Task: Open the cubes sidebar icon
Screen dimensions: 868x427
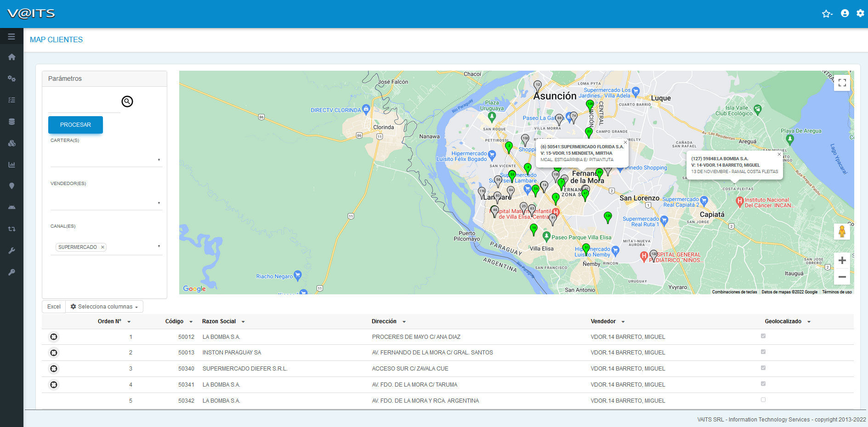Action: pyautogui.click(x=11, y=143)
